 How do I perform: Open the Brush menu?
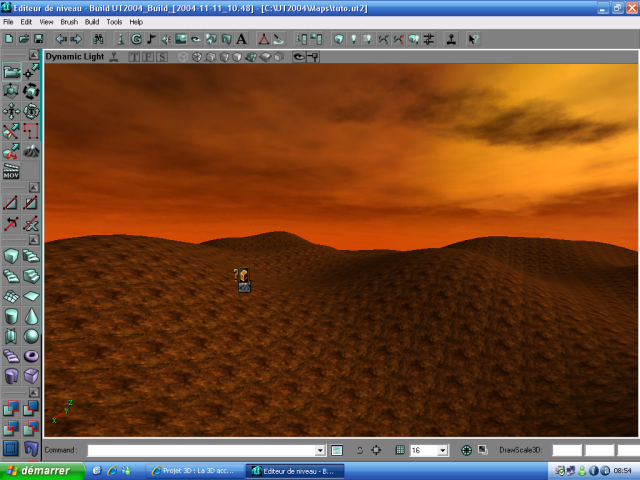pyautogui.click(x=69, y=22)
